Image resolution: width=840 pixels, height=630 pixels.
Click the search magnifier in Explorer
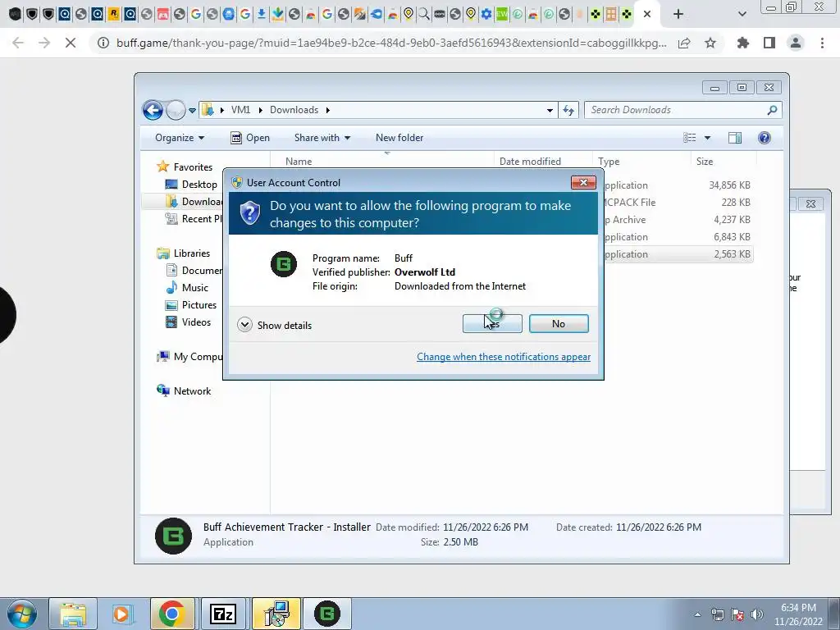click(772, 110)
